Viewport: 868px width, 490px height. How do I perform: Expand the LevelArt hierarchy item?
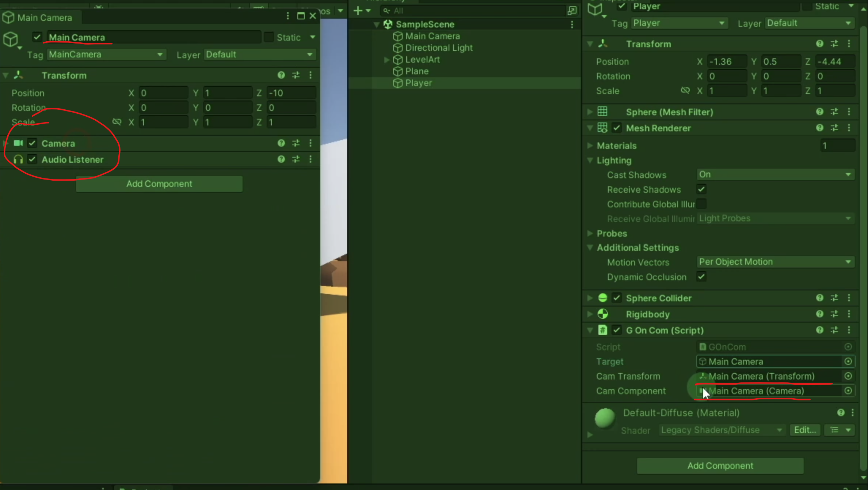387,60
